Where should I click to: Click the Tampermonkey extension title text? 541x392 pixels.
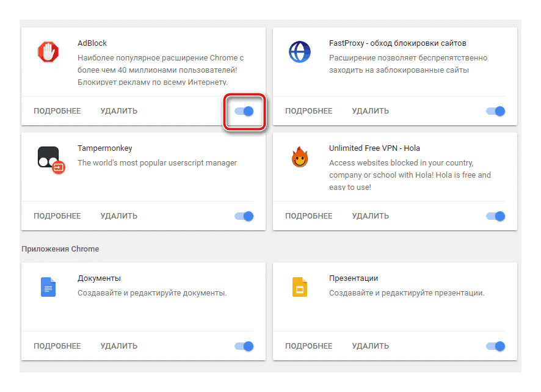tap(105, 148)
